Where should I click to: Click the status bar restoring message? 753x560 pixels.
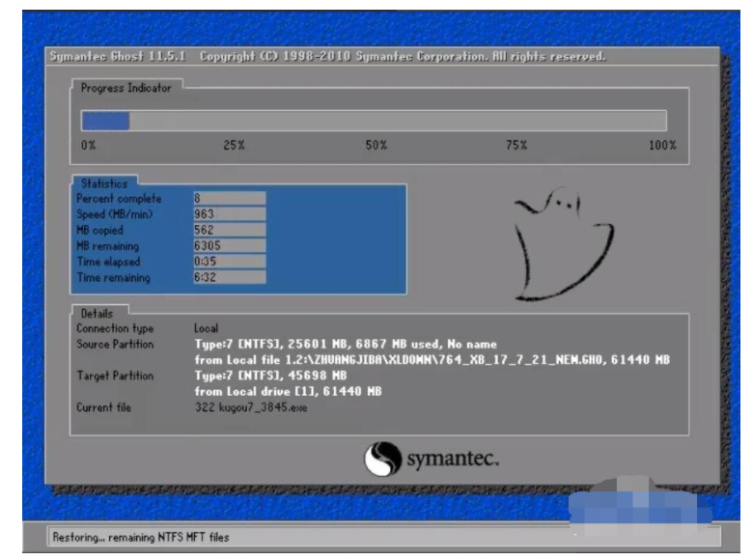tap(141, 537)
